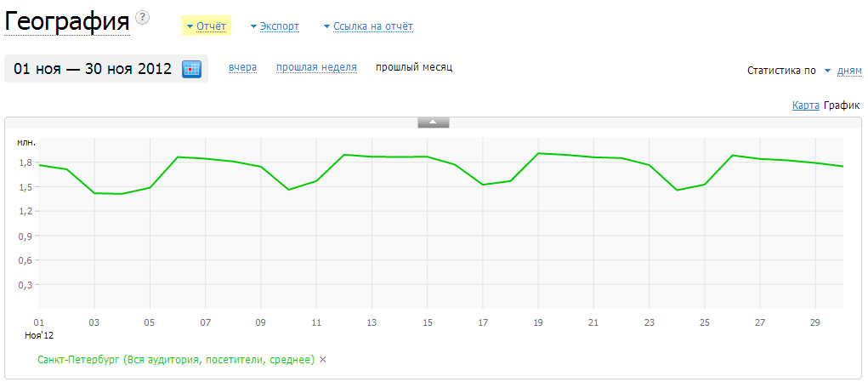Click the 1,2 y-axis label
Viewport: 868px width, 382px height.
(x=26, y=212)
